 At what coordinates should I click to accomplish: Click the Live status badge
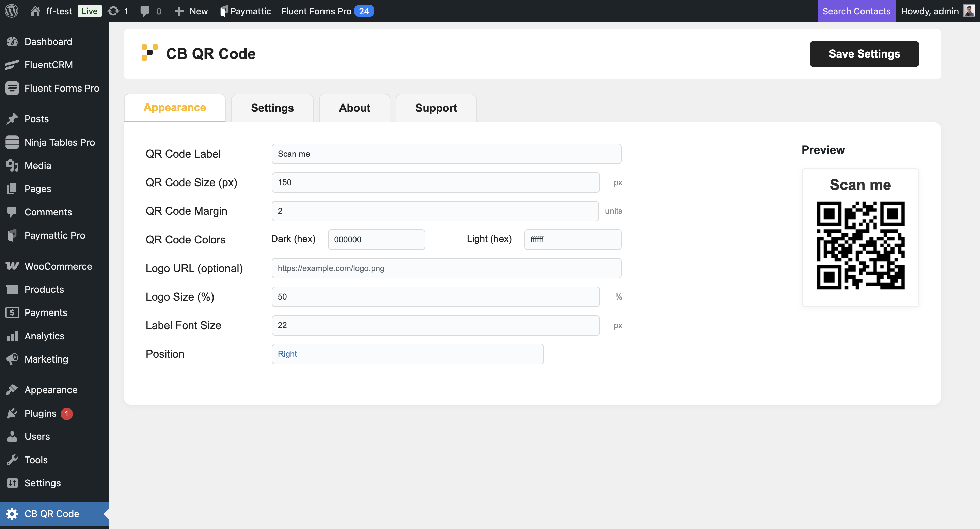90,11
